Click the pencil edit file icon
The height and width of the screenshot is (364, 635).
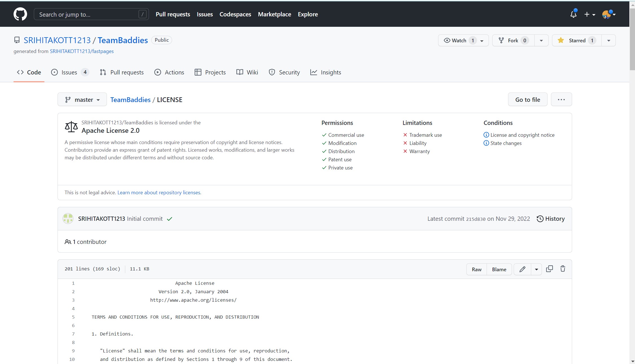(x=522, y=269)
